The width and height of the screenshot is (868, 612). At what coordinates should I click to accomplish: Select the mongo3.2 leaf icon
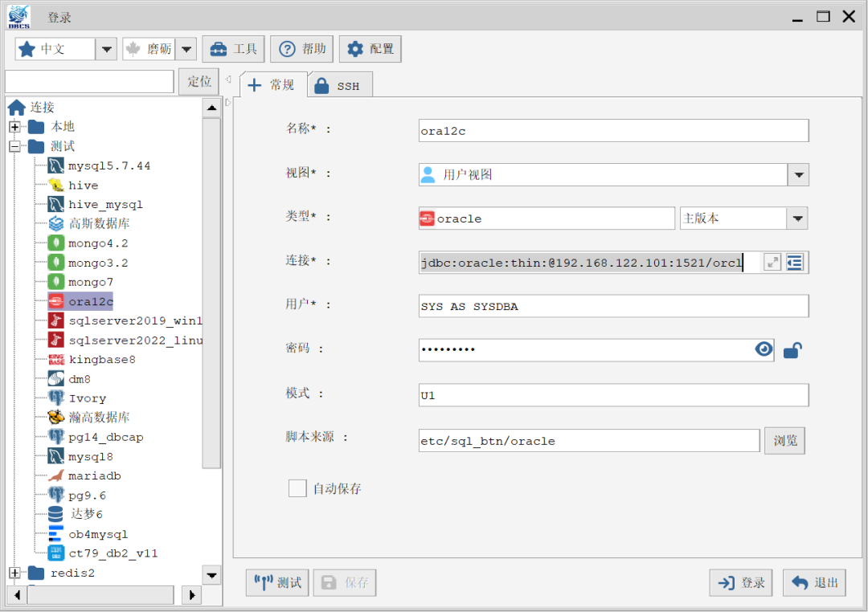[56, 263]
